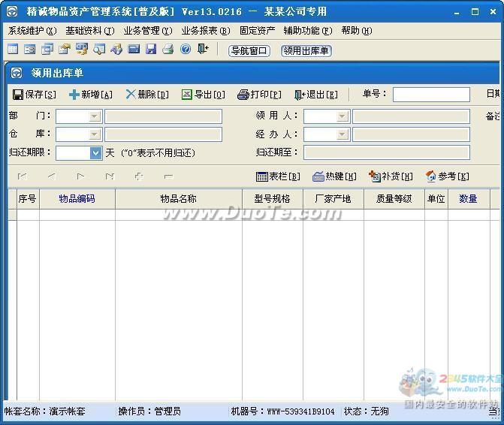Save the form with 保存 button
The image size is (504, 425).
[x=35, y=95]
